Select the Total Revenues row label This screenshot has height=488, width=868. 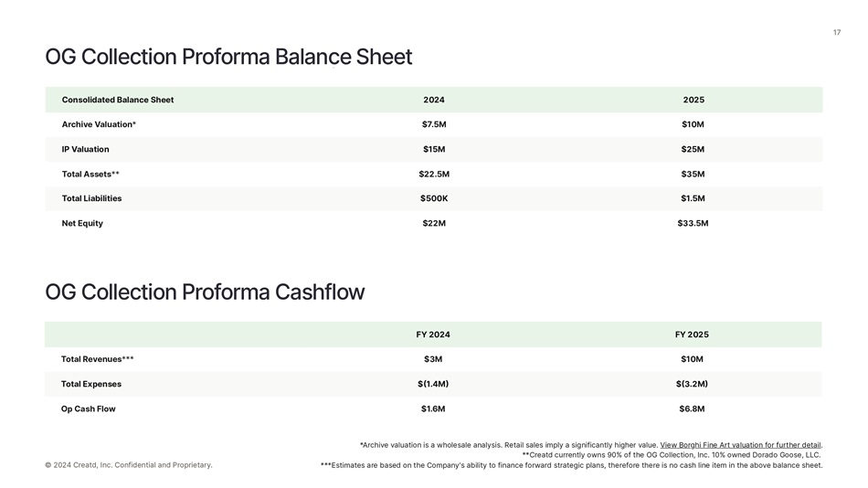click(x=97, y=359)
